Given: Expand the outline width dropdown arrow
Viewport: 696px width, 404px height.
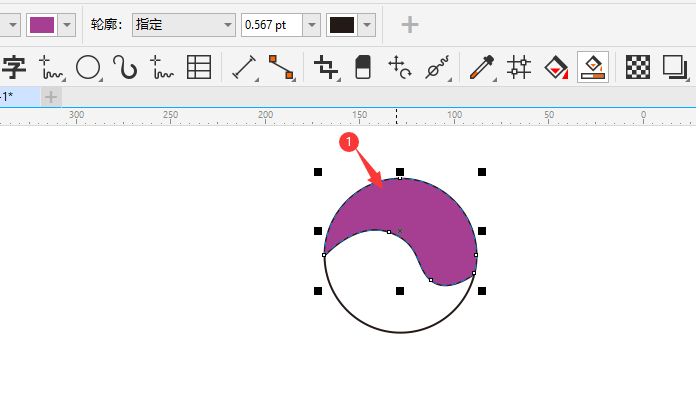Looking at the screenshot, I should pyautogui.click(x=312, y=25).
